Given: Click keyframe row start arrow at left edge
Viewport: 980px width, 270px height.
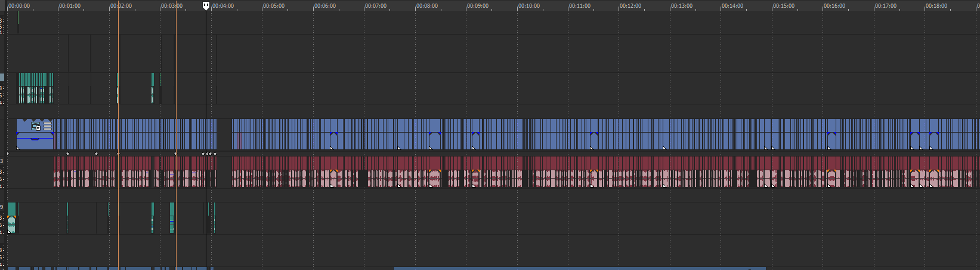Looking at the screenshot, I should [8, 154].
